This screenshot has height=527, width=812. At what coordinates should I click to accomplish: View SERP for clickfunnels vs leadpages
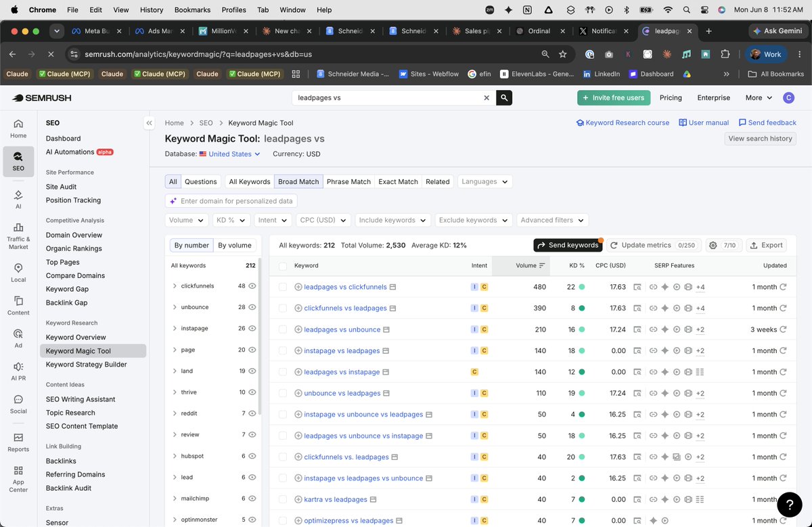pyautogui.click(x=637, y=308)
